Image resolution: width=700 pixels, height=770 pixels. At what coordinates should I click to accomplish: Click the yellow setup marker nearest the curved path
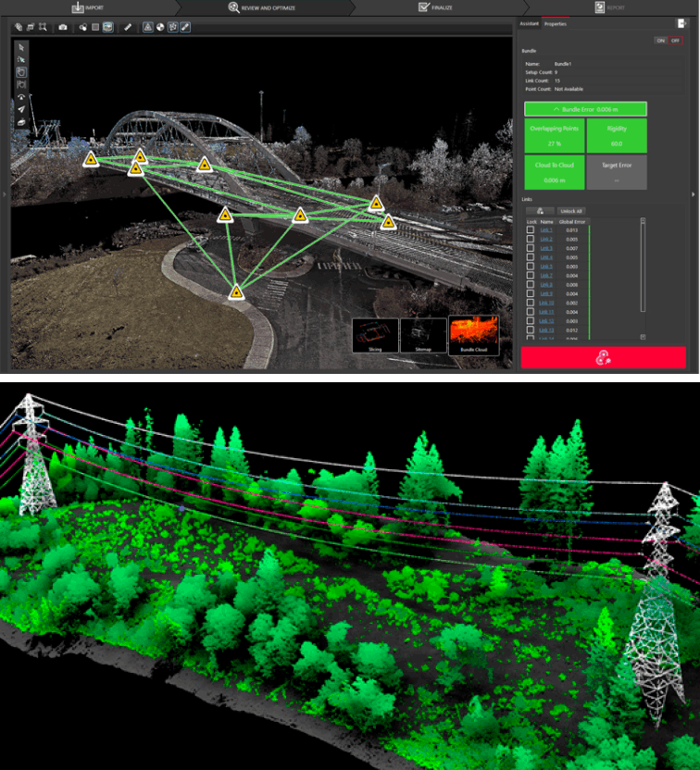tap(237, 292)
